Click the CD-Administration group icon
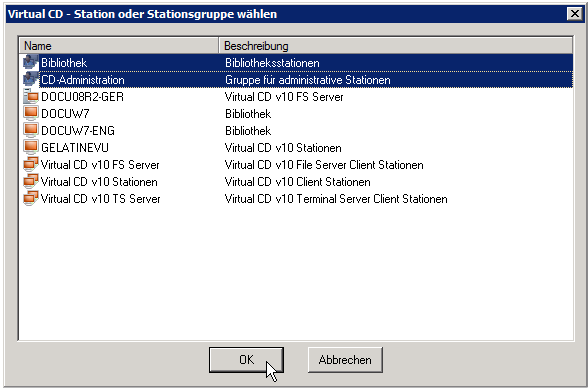Screen dimensions: 588x388 (x=31, y=79)
